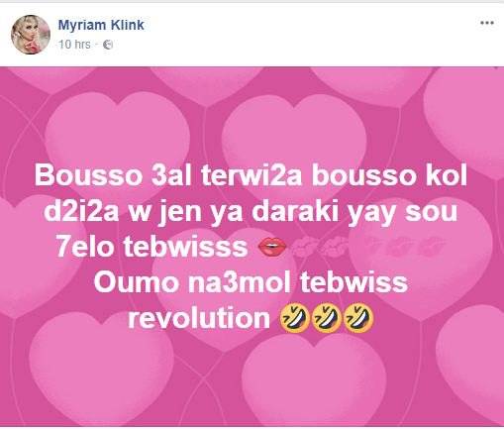Open the post timestamp '10 hrs'
Screen dimensions: 504x429
point(74,45)
